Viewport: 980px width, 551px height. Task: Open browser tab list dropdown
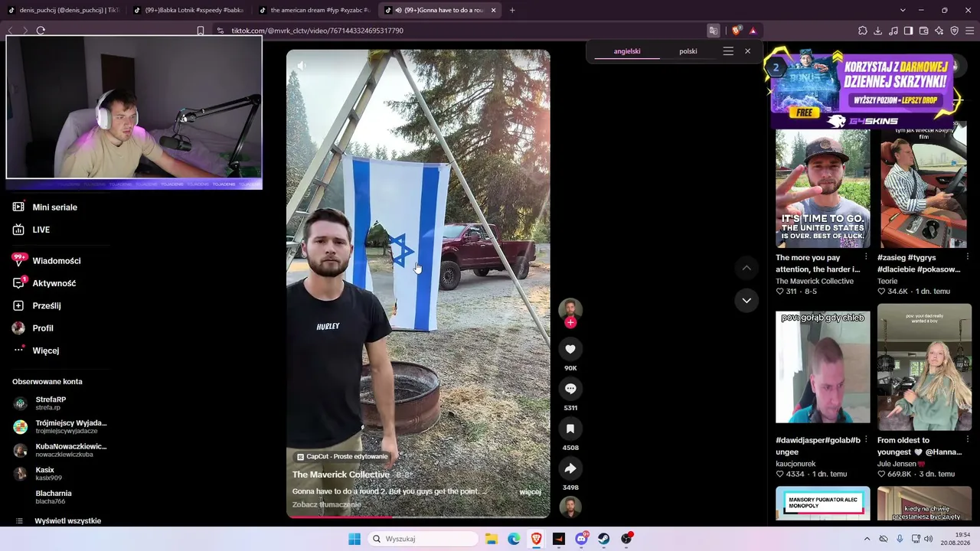point(903,10)
